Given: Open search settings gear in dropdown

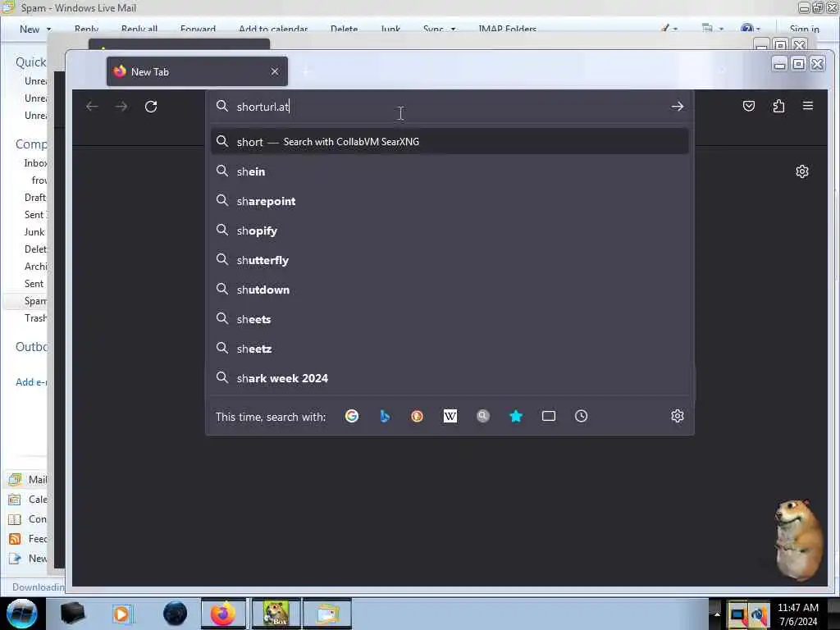Looking at the screenshot, I should pos(677,416).
